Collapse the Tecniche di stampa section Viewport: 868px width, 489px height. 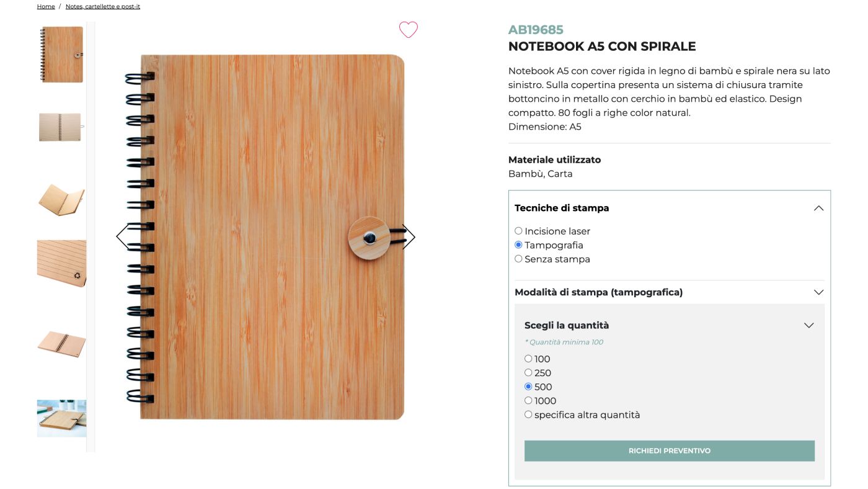click(x=818, y=209)
